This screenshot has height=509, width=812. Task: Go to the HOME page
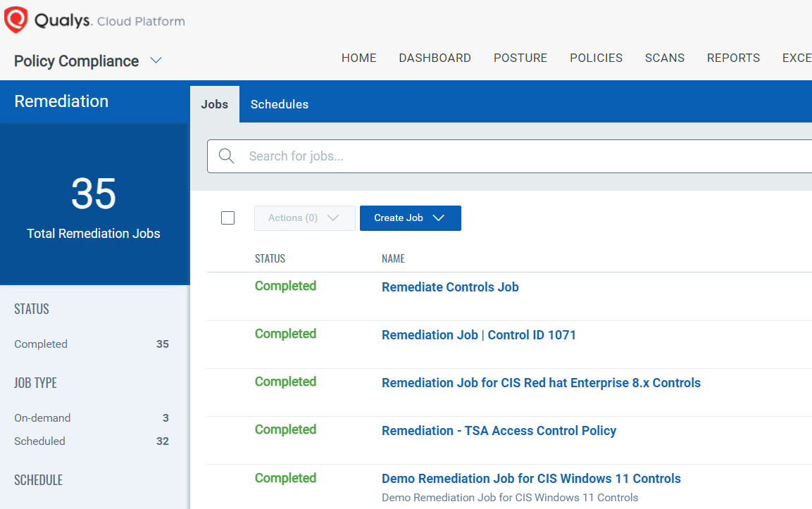coord(358,58)
